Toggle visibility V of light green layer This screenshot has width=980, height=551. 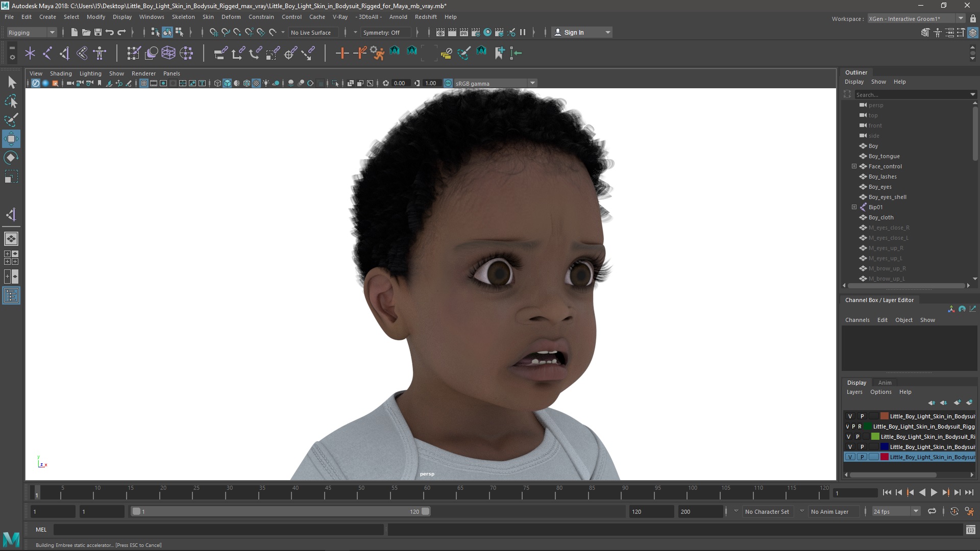point(848,437)
